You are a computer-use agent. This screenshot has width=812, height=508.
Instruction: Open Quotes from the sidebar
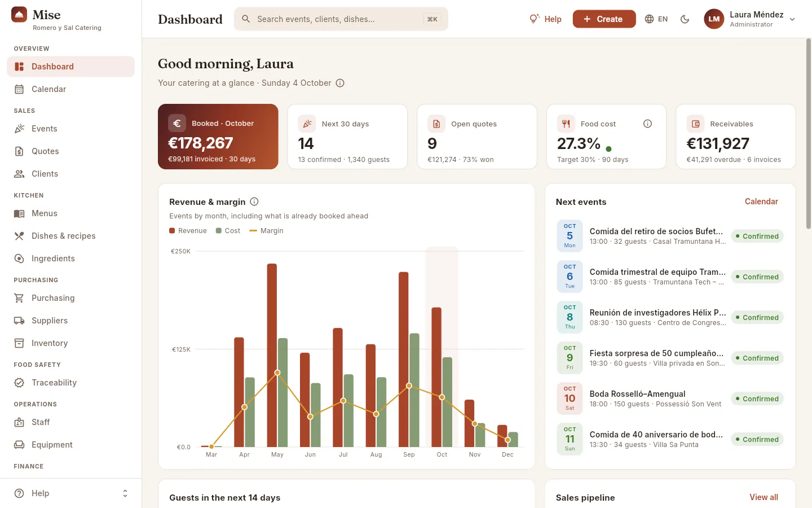tap(70, 151)
